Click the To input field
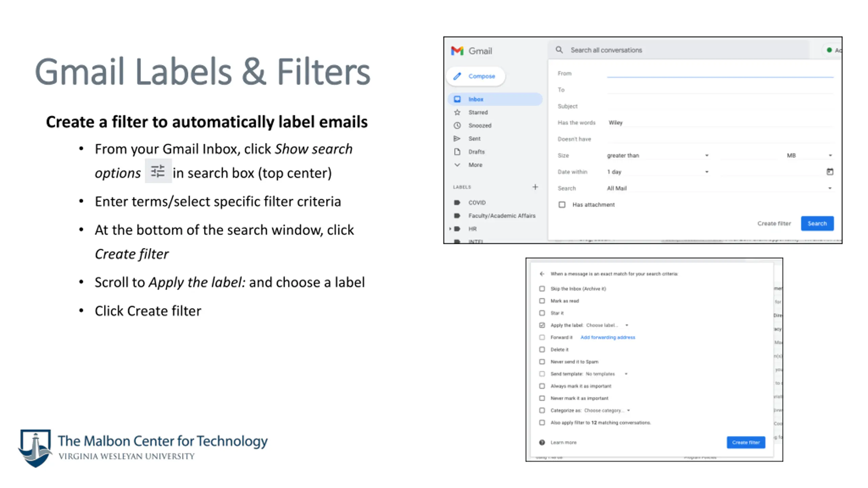Image resolution: width=868 pixels, height=488 pixels. point(720,89)
